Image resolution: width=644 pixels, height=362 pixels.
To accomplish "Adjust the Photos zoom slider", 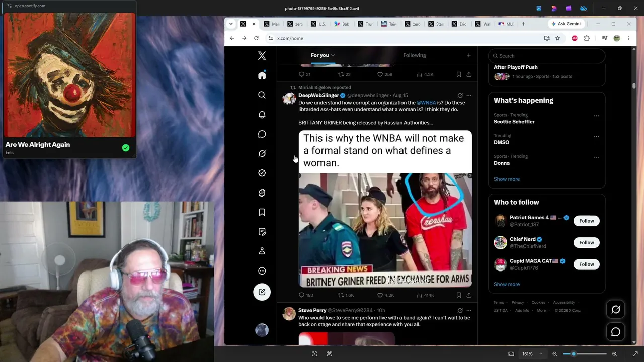I will (584, 354).
